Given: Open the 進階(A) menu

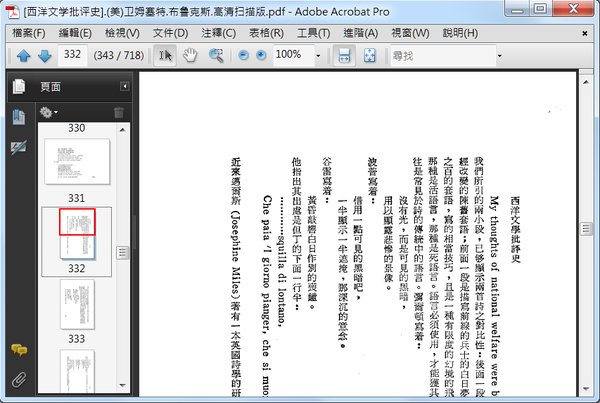Looking at the screenshot, I should pos(361,33).
